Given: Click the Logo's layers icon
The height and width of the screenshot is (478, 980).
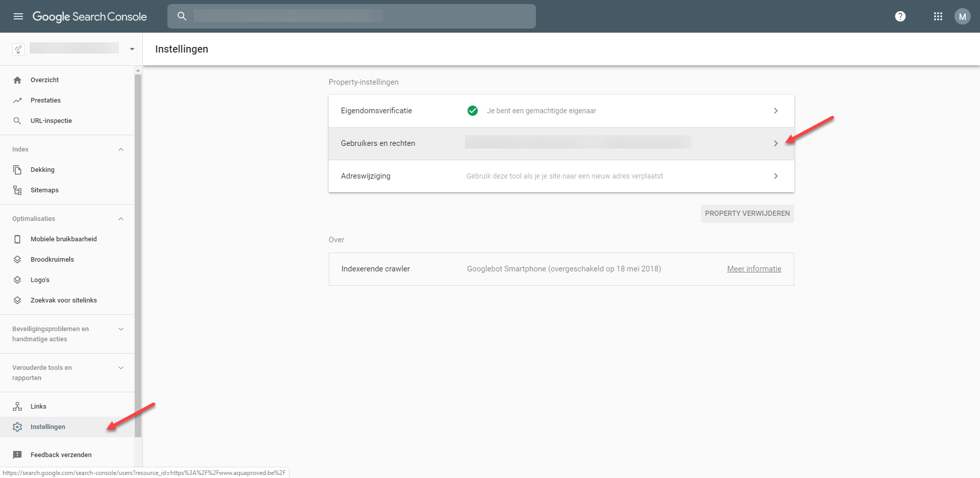Looking at the screenshot, I should point(17,280).
